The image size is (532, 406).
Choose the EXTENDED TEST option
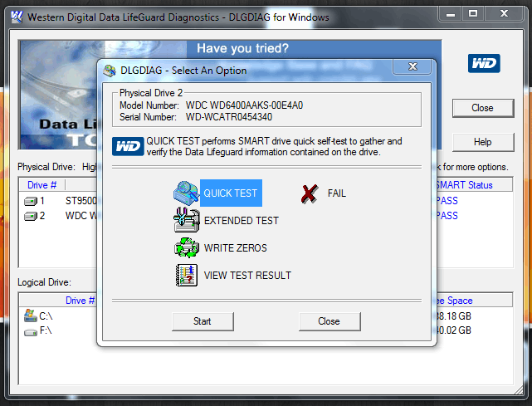click(241, 221)
